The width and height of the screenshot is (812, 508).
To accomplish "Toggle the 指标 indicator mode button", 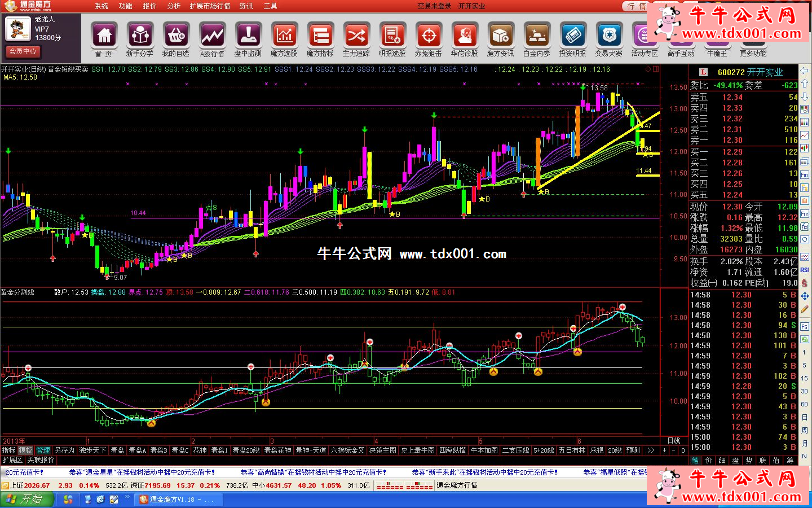I will click(x=9, y=450).
